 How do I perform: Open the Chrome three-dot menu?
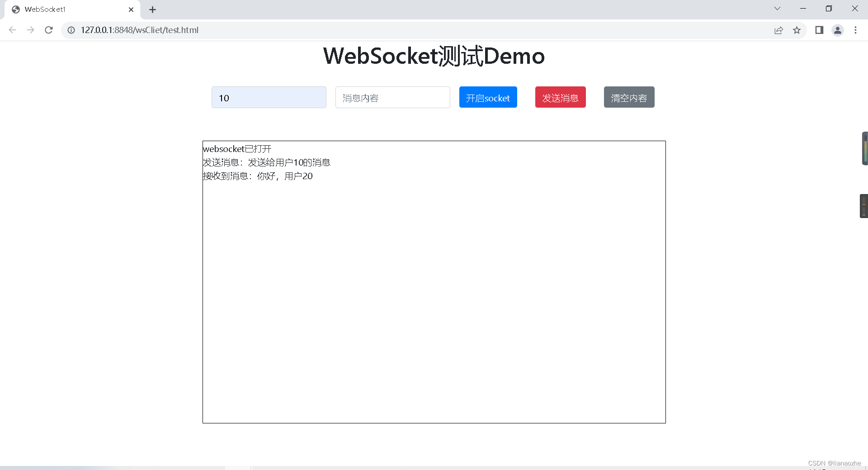855,30
